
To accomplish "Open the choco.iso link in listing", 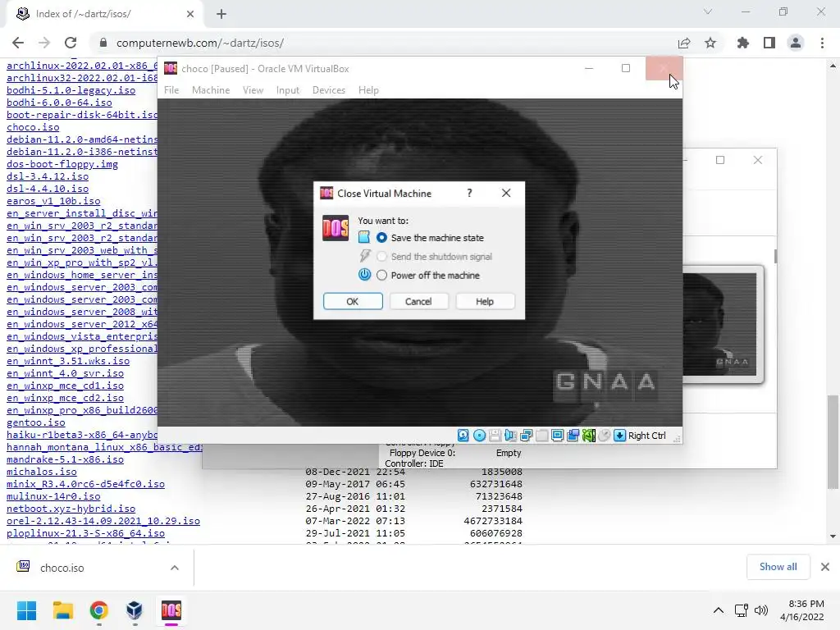I will [x=33, y=127].
